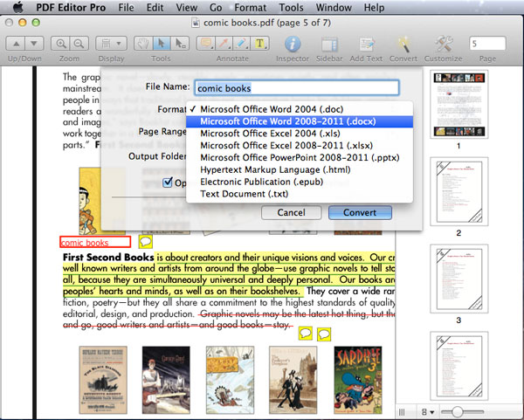Screen dimensions: 524x420
Task: Open the PDF Editor Pro application menu
Action: tap(71, 7)
